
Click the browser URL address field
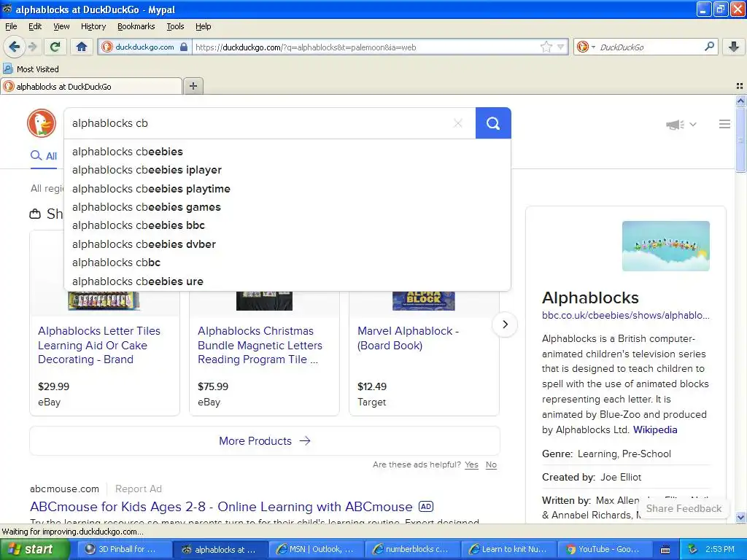pos(365,47)
